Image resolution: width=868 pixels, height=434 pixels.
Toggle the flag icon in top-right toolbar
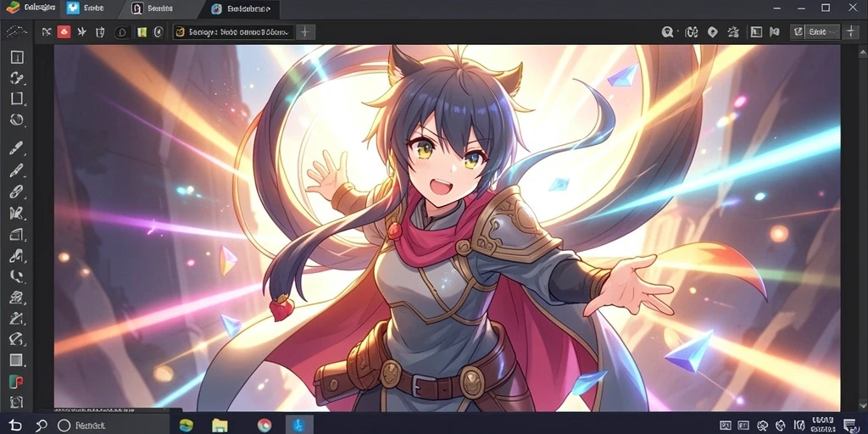pyautogui.click(x=775, y=32)
